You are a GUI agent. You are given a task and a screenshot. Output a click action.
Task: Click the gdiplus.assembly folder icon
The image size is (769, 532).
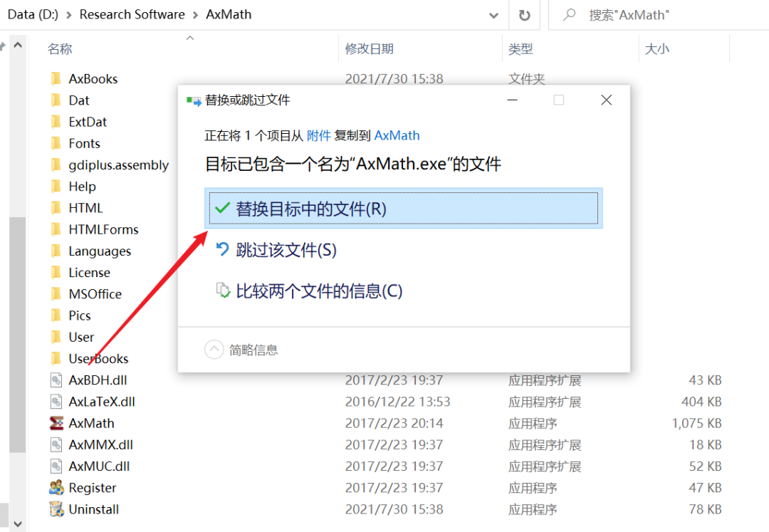pyautogui.click(x=56, y=165)
